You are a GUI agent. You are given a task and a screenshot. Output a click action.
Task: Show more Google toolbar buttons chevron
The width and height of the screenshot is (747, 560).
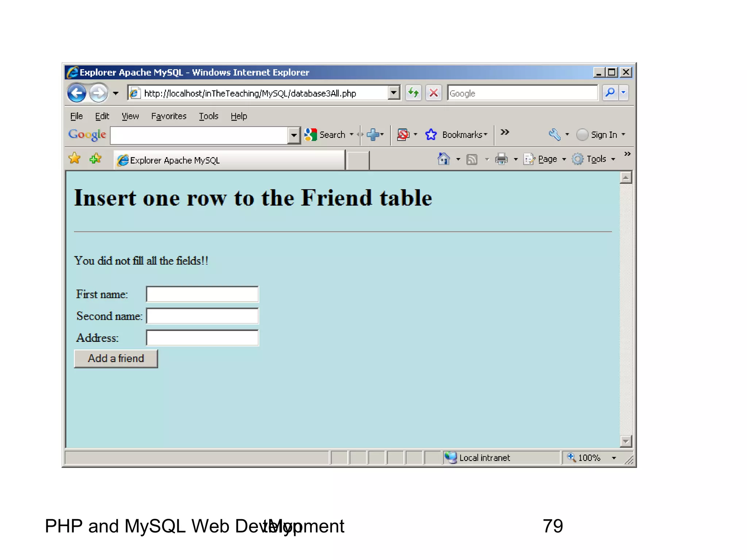pos(504,132)
